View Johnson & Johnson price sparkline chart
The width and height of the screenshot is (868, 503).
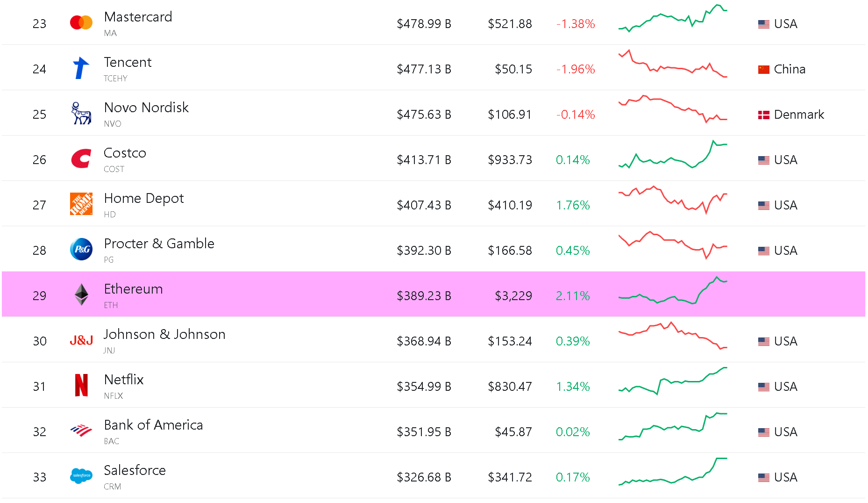673,336
